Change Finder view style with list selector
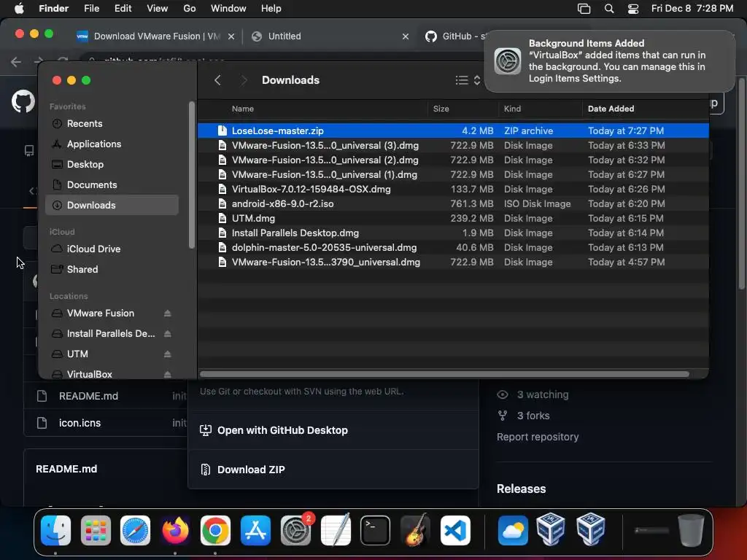The height and width of the screenshot is (560, 747). point(468,80)
